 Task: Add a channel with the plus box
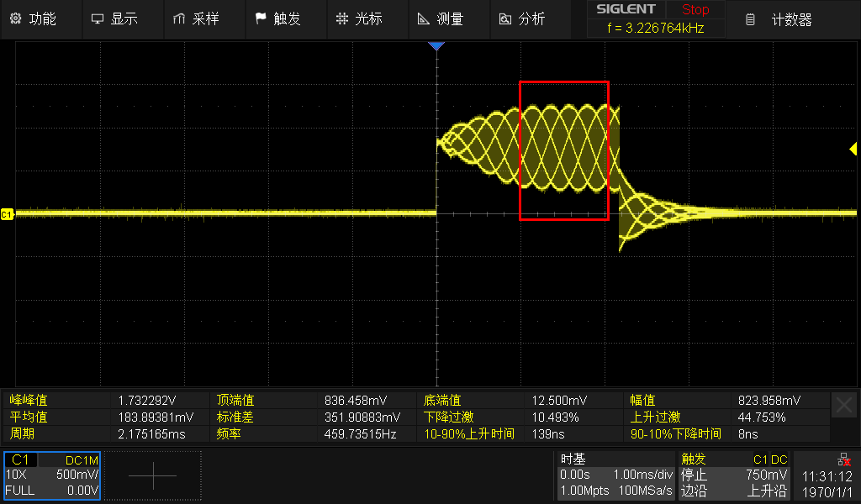pyautogui.click(x=153, y=475)
